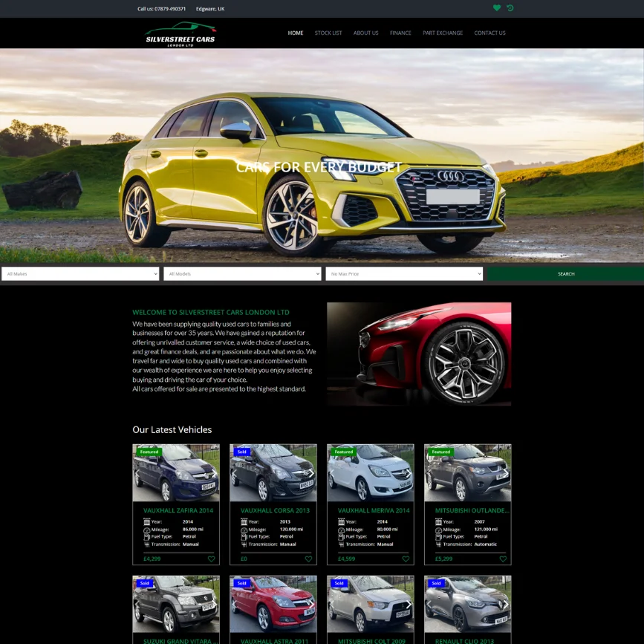Open the Suzuki Grand Vitara car photo
Viewport: 644px width, 644px height.
(x=176, y=604)
